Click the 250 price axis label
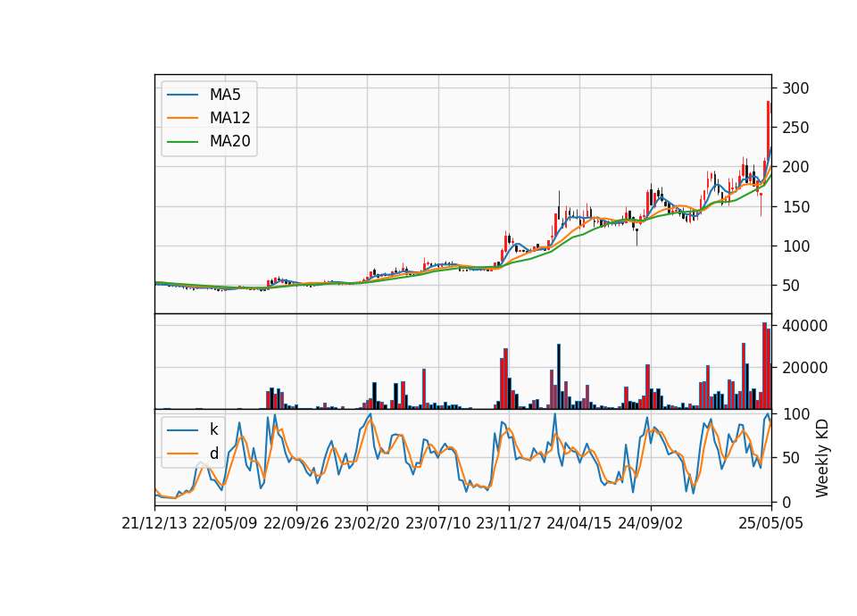Viewport: 857px width, 616px height. 795,128
